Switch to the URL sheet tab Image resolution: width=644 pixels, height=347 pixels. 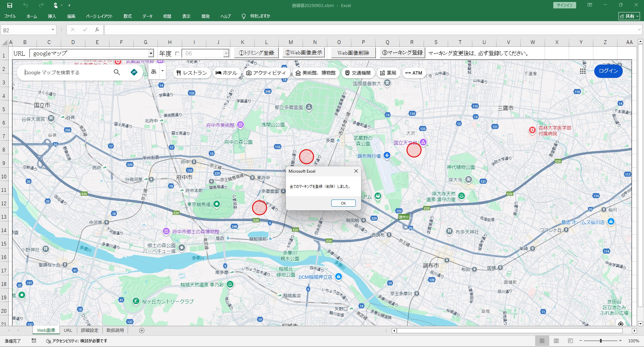(x=68, y=330)
